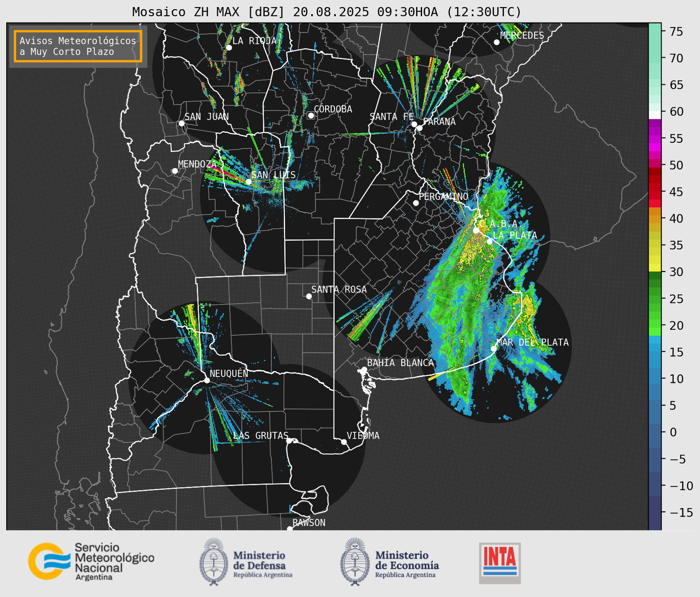
Task: Click the INTA logo
Action: click(500, 563)
